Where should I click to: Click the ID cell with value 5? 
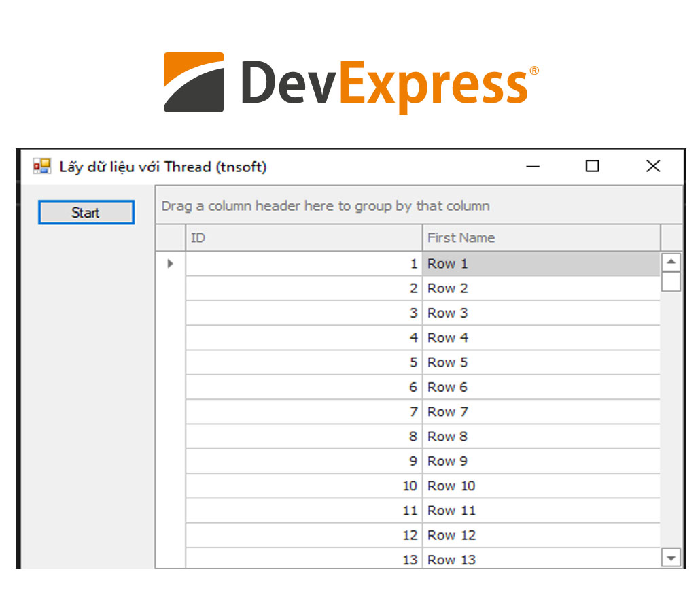304,362
